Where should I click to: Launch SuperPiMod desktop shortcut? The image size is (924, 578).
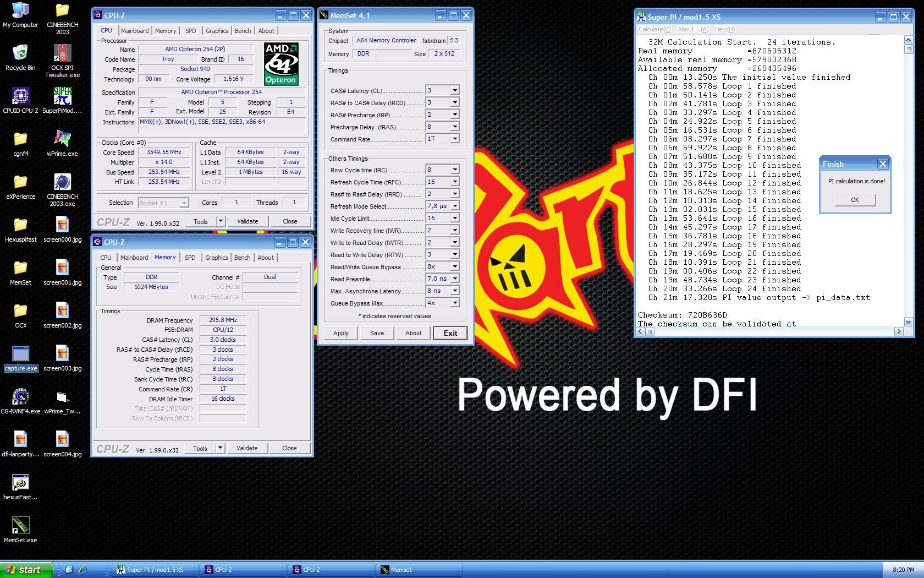tap(62, 100)
